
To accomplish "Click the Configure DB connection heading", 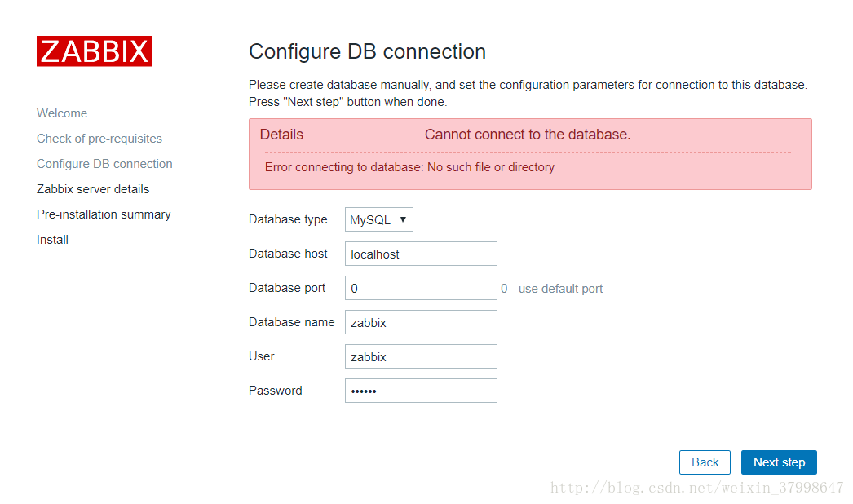I will click(x=367, y=51).
